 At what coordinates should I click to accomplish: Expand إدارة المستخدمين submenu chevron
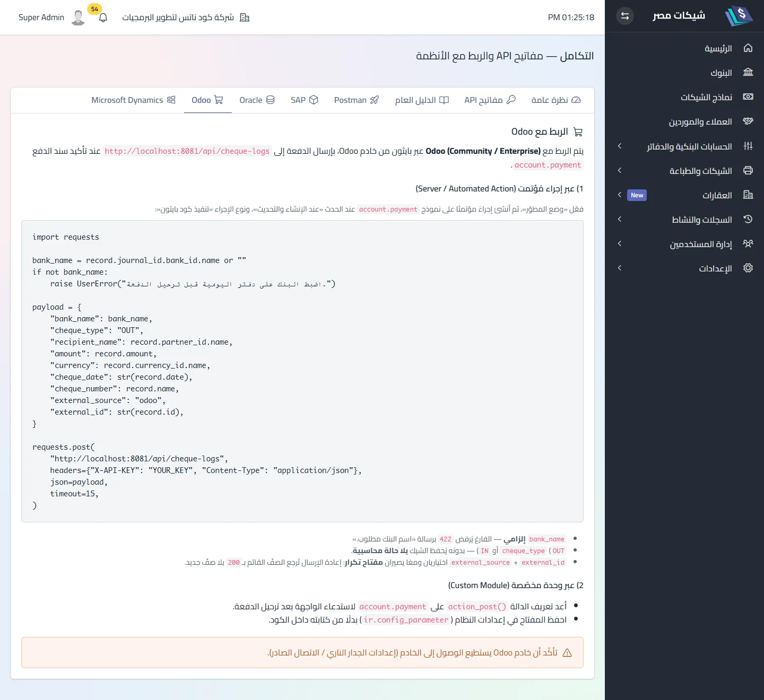pos(619,243)
